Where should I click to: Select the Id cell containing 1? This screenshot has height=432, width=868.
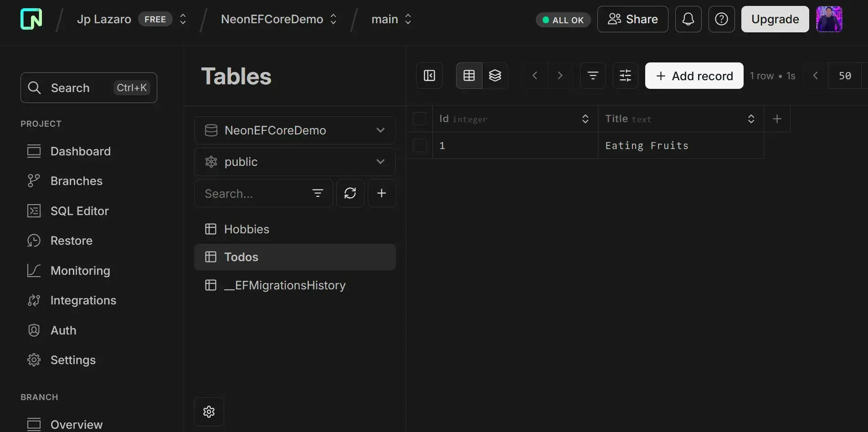tap(515, 146)
